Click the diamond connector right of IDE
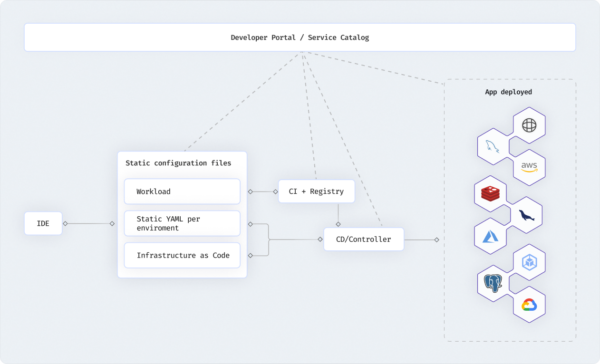This screenshot has width=600, height=364. click(65, 223)
